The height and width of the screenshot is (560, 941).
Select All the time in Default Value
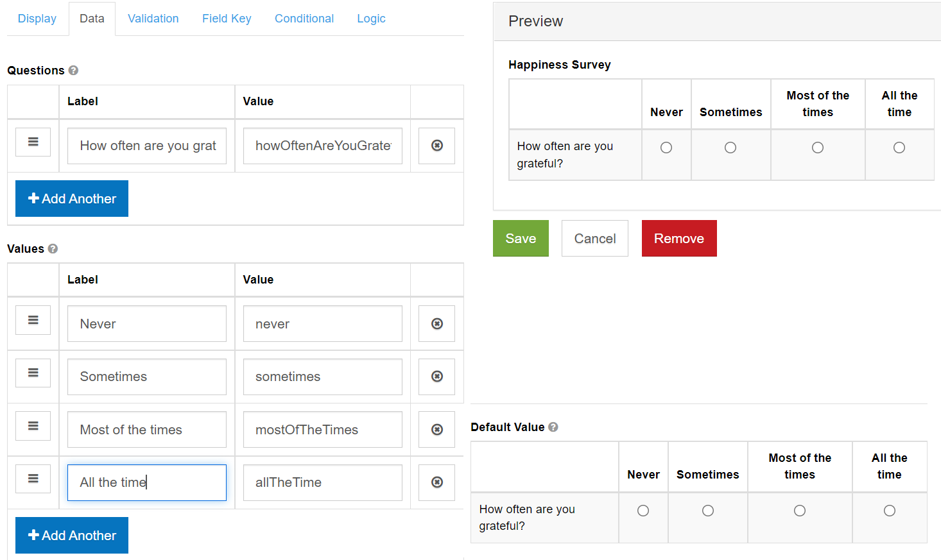pyautogui.click(x=889, y=511)
